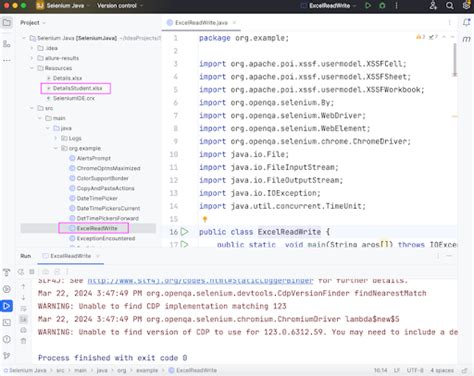
Task: Open Code With Me person icon
Action: (433, 6)
